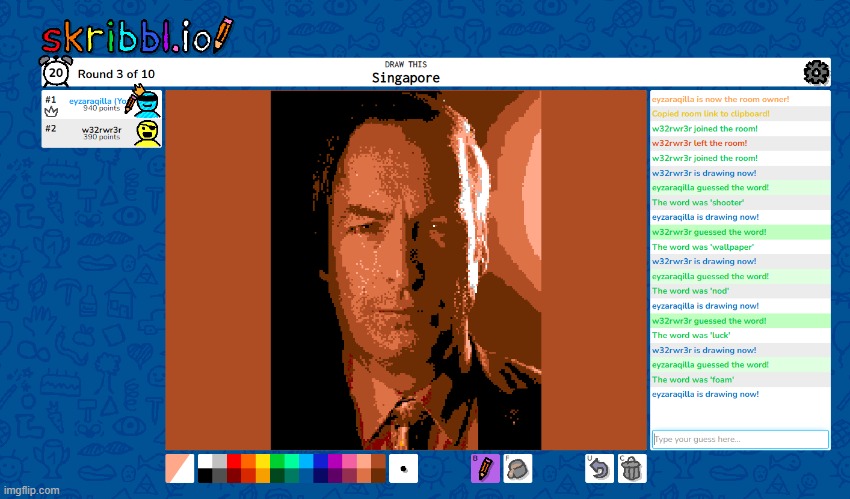The image size is (850, 499).
Task: Pick the light gray color swatch
Action: point(220,461)
